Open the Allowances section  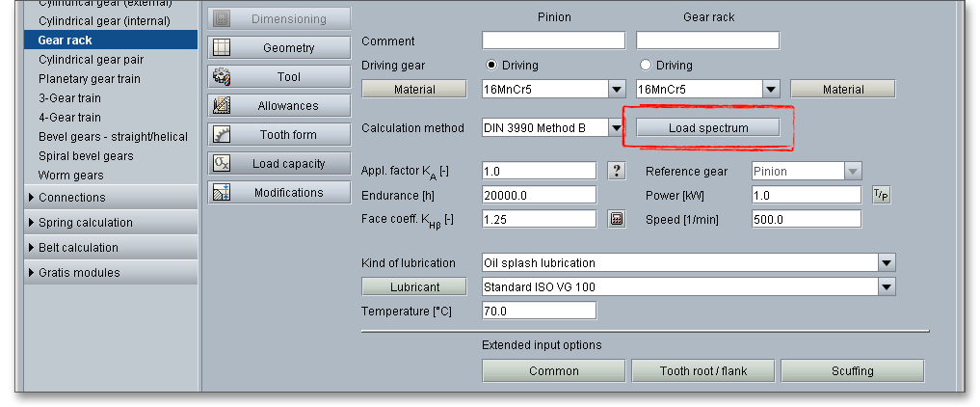pyautogui.click(x=279, y=106)
